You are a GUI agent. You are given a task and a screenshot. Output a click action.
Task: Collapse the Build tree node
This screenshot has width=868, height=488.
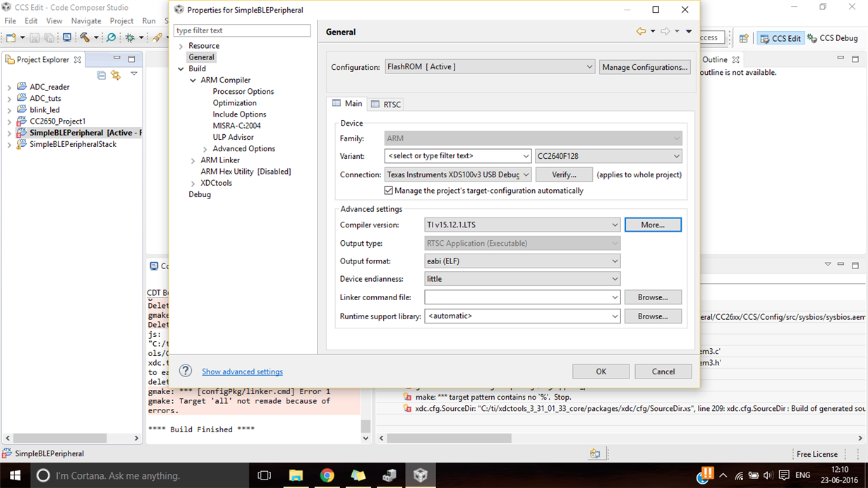tap(181, 69)
